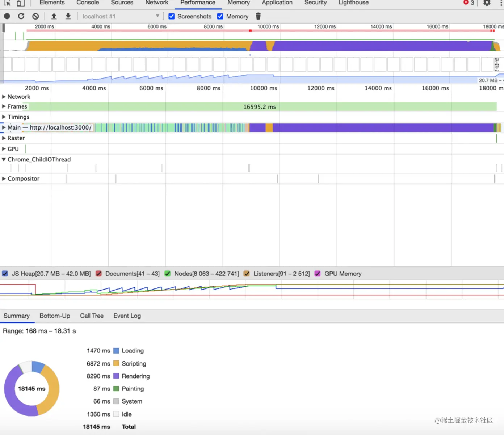The width and height of the screenshot is (504, 435).
Task: Click the save profile download arrow icon
Action: click(x=68, y=16)
